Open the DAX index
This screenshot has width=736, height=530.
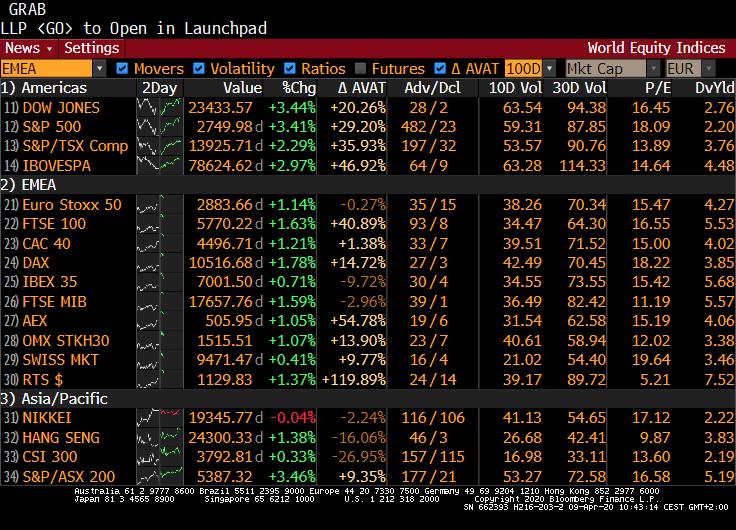36,262
